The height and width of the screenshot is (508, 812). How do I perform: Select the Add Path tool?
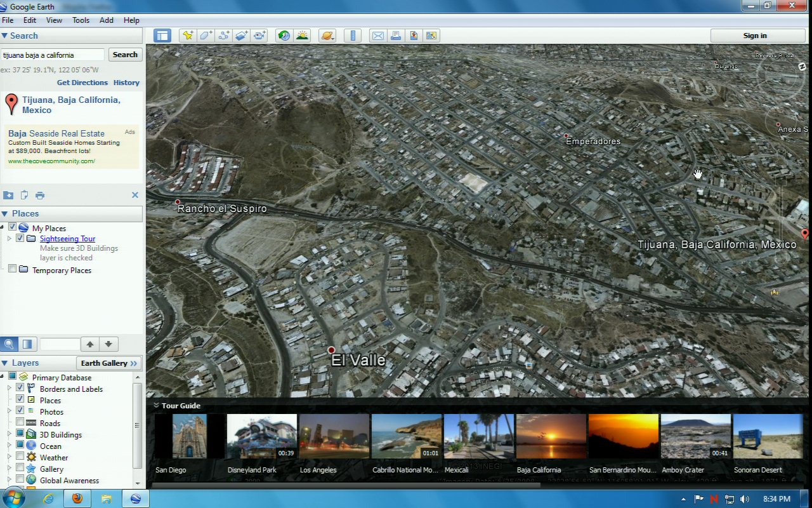click(223, 36)
